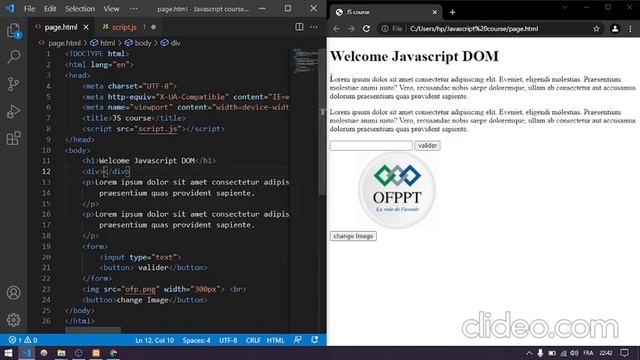Click the feedback icon in status bar
Image resolution: width=640 pixels, height=360 pixels.
298,340
